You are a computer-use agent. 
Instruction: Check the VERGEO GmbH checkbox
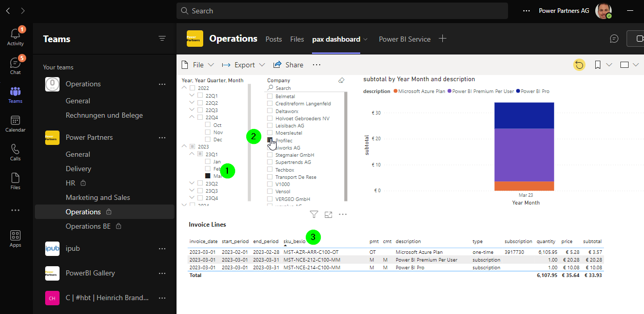pos(270,199)
